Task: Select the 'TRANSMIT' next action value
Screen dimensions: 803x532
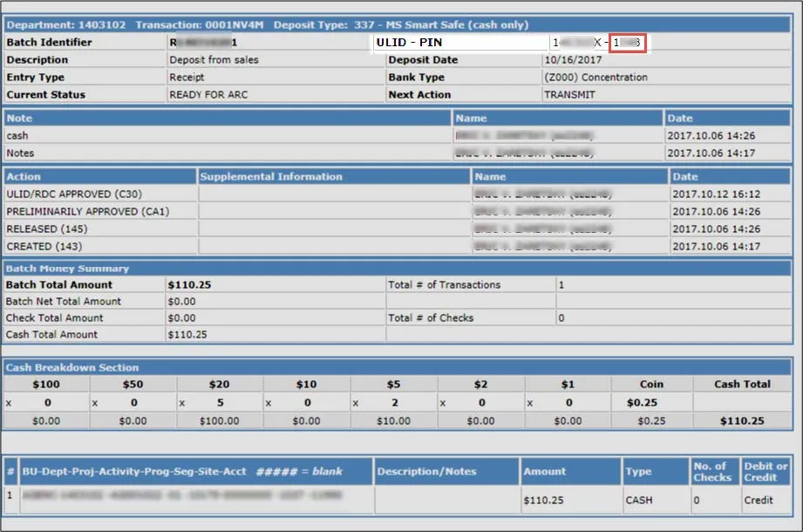Action: [569, 95]
